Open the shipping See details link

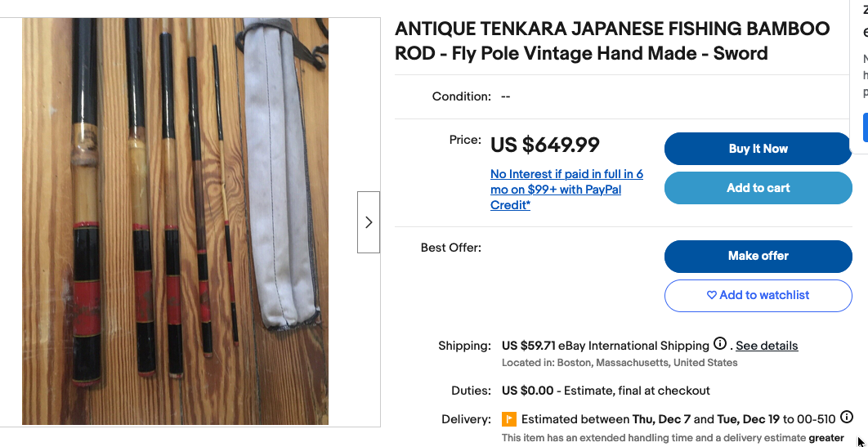(767, 346)
